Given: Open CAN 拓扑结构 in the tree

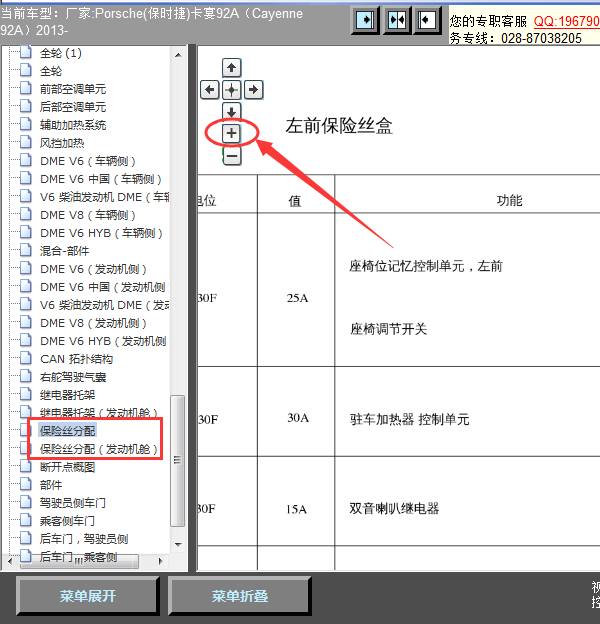Looking at the screenshot, I should (x=76, y=359).
